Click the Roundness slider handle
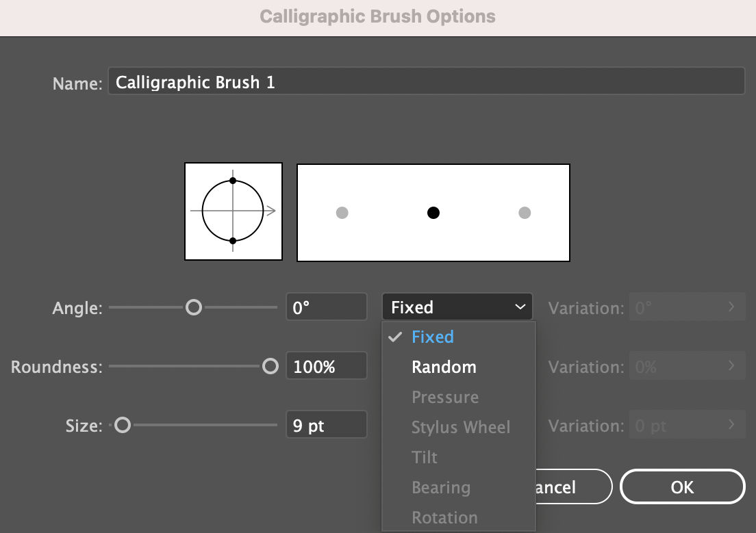This screenshot has width=756, height=533. [270, 366]
